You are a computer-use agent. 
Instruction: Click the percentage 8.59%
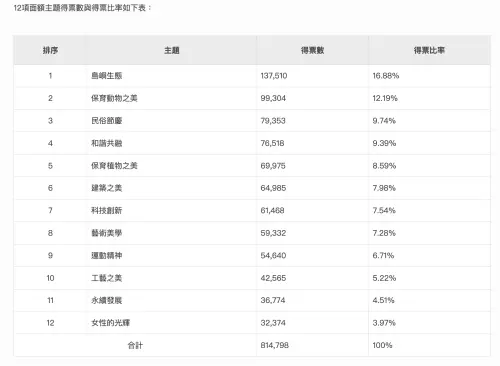click(x=384, y=166)
